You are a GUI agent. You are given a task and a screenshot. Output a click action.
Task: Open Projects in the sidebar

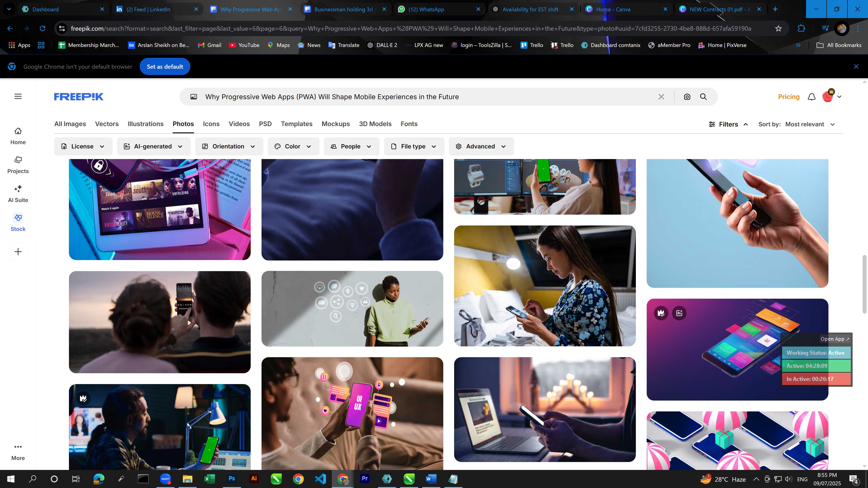point(18,165)
